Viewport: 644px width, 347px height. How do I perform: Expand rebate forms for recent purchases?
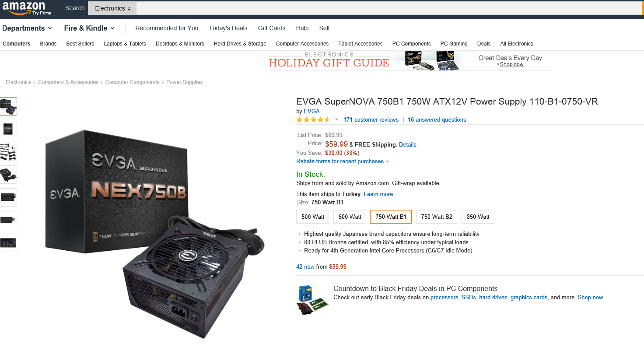click(343, 161)
